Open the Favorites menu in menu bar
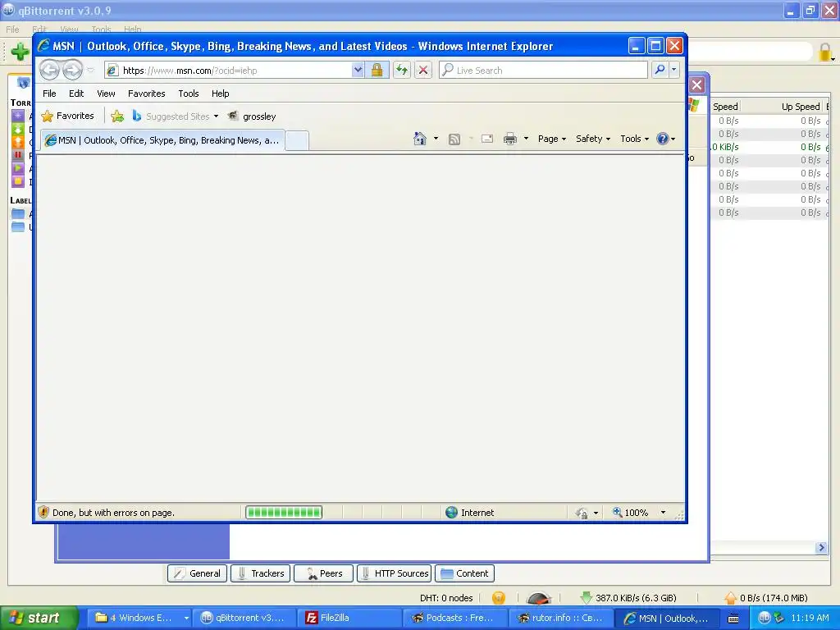Viewport: 840px width, 630px height. (x=146, y=94)
